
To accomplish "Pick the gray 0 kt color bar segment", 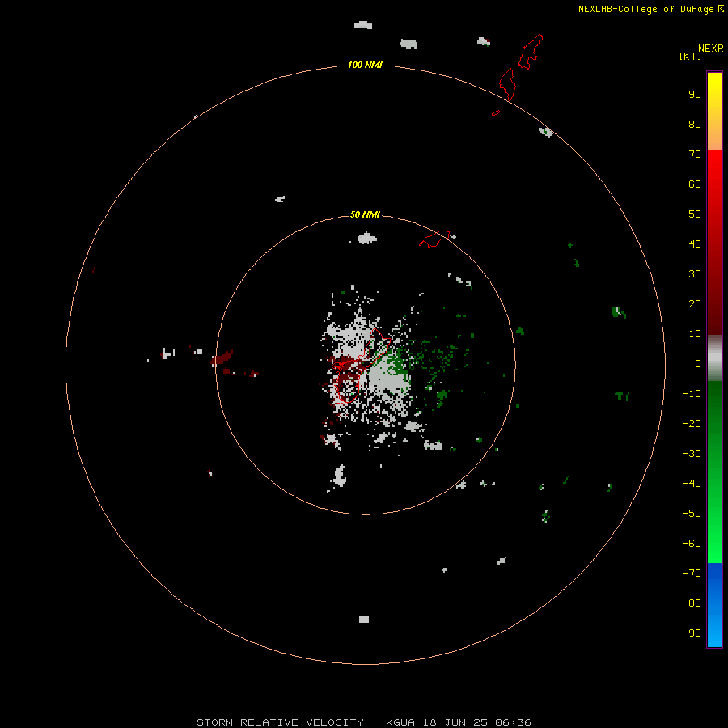I will pyautogui.click(x=714, y=358).
